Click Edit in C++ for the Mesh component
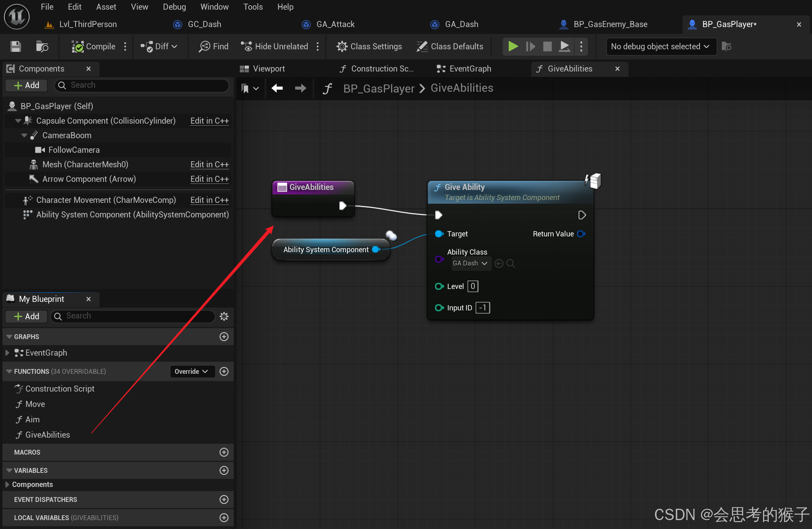 pyautogui.click(x=209, y=164)
